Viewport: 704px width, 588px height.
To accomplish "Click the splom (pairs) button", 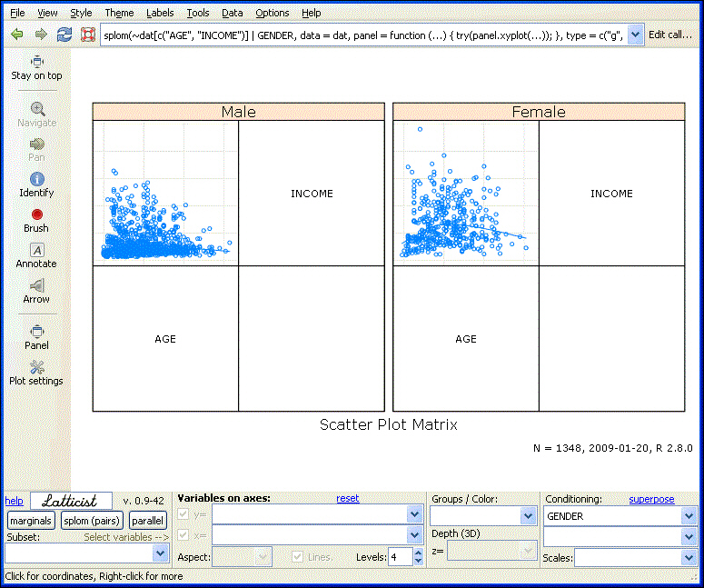I will (x=92, y=521).
